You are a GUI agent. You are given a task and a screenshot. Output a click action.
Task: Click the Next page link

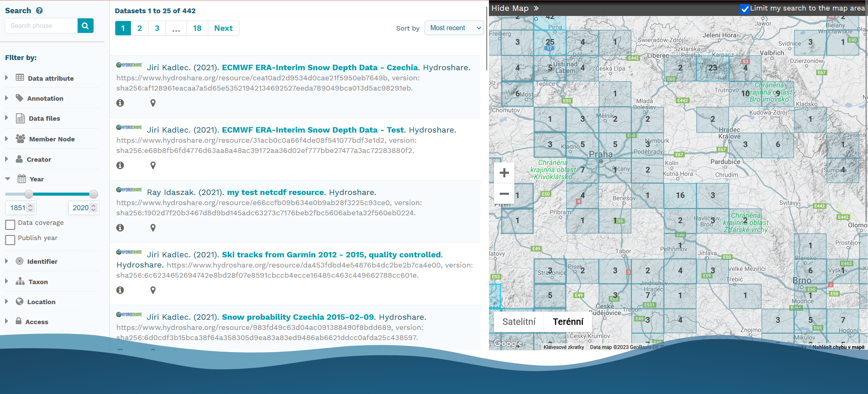tap(223, 28)
